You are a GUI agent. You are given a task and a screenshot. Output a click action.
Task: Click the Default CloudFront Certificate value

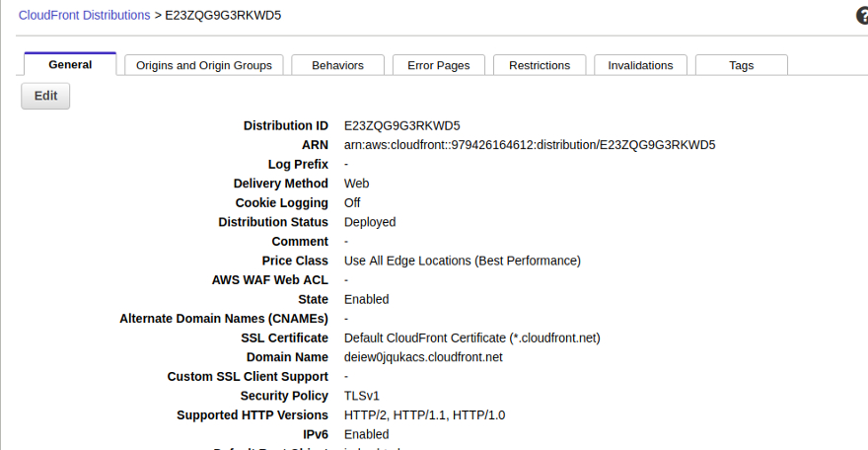click(x=471, y=337)
